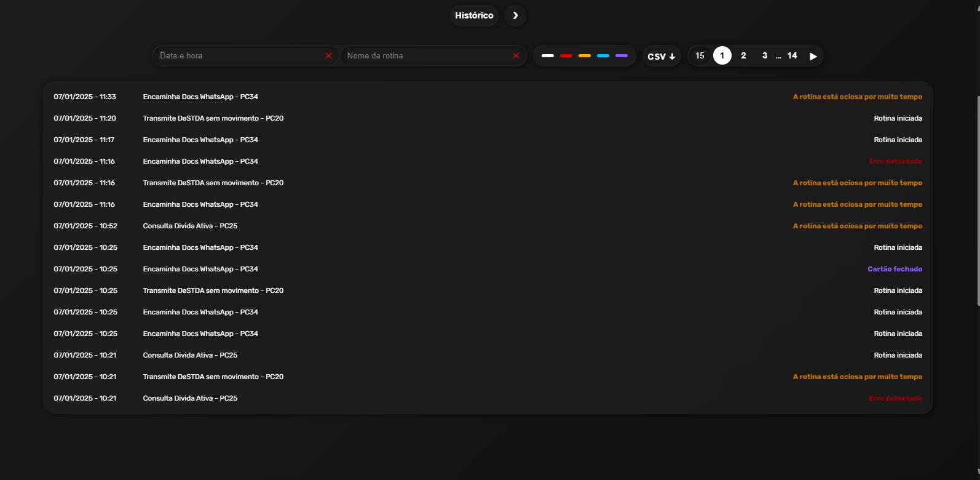Go to page 3

pos(765,55)
